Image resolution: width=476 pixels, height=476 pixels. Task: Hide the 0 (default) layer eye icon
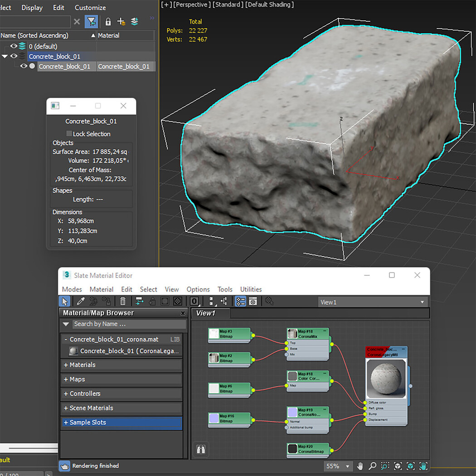coord(14,46)
